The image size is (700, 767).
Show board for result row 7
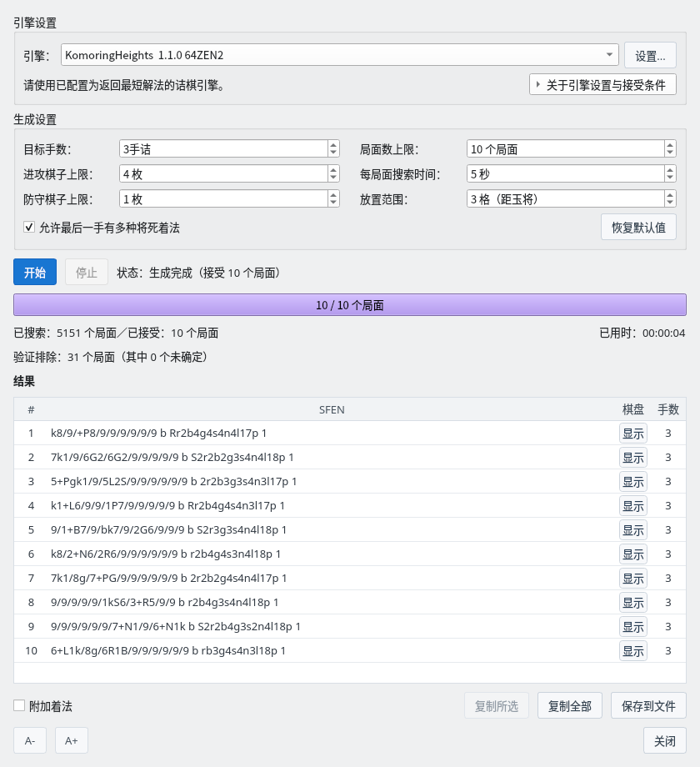point(633,579)
